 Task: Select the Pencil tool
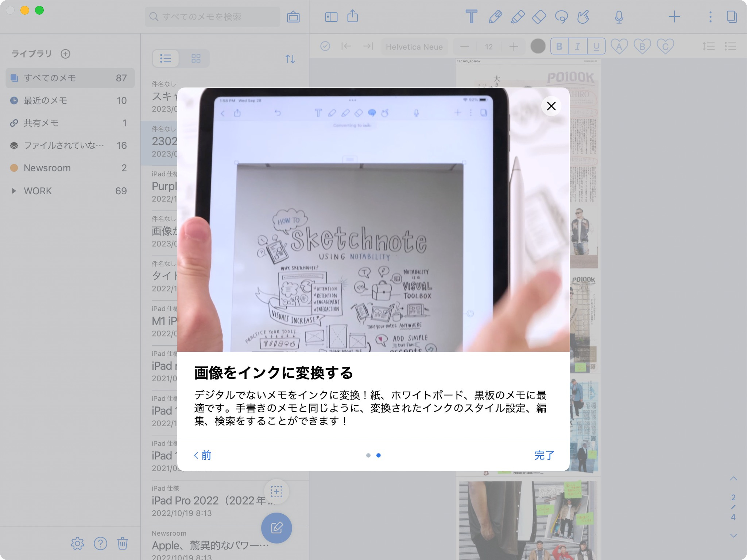coord(495,17)
